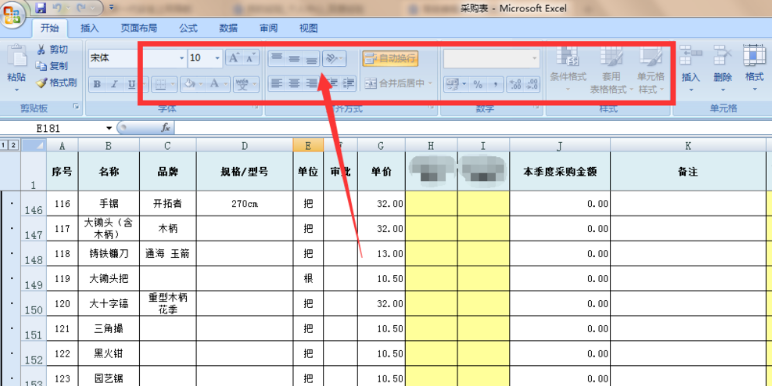Click into the formula bar

pyautogui.click(x=473, y=128)
